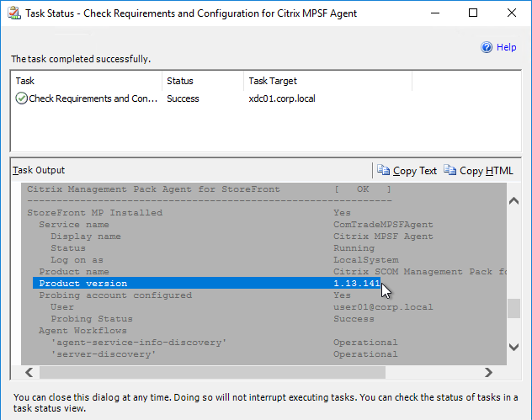Image resolution: width=532 pixels, height=420 pixels.
Task: Click the Probing Status label
Action: tap(92, 318)
